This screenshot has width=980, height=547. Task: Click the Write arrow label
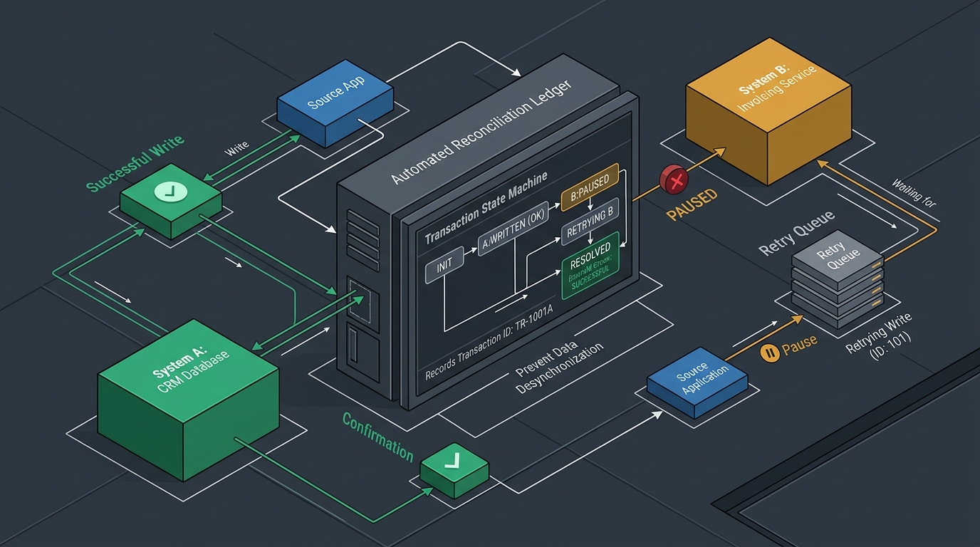pos(236,149)
